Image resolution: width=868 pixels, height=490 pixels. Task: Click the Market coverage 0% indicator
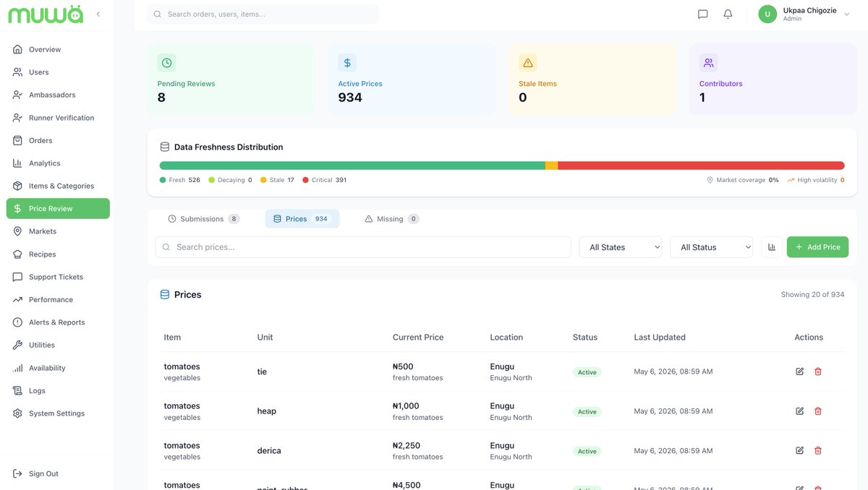point(743,180)
